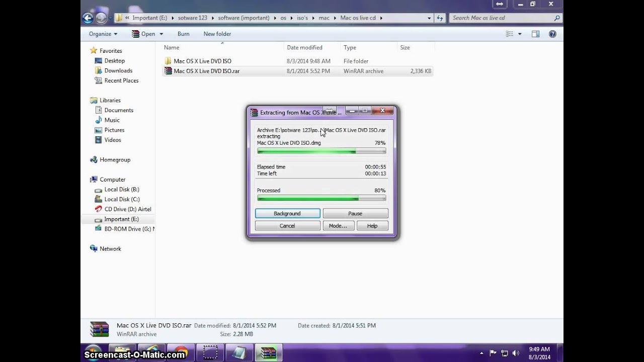This screenshot has height=362, width=644.
Task: Click the 80% Processed progress bar
Action: coord(321,198)
